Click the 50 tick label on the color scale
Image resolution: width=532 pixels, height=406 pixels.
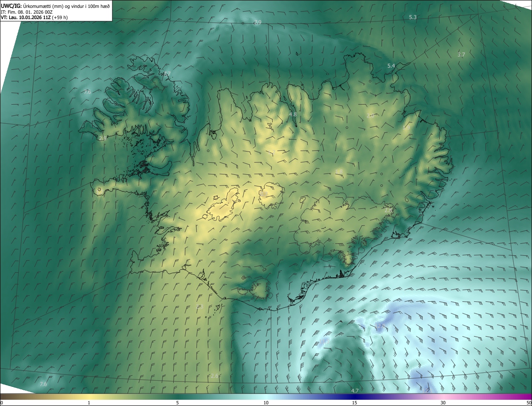(529, 403)
